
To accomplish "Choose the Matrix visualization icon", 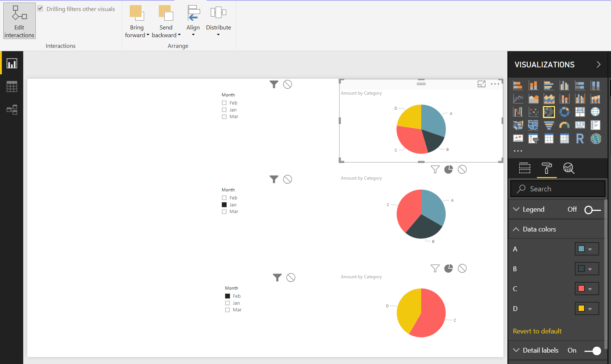I will point(564,138).
